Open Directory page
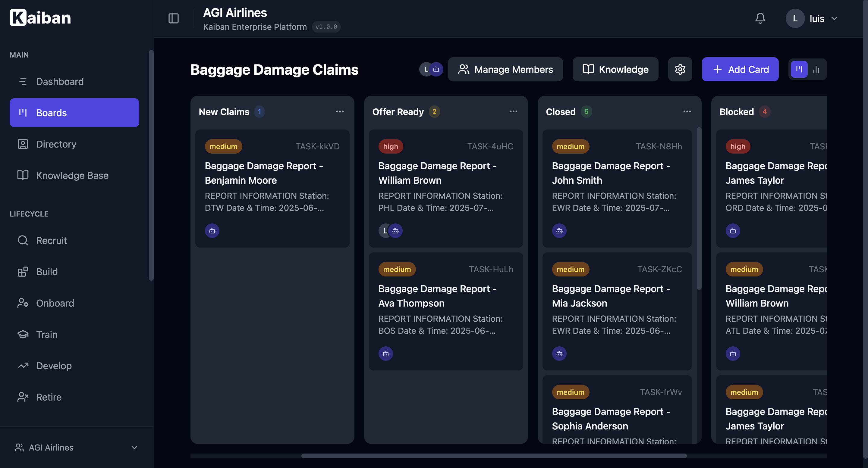Image resolution: width=868 pixels, height=468 pixels. (74, 144)
